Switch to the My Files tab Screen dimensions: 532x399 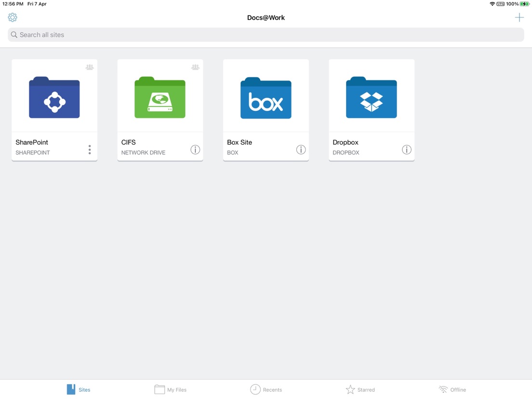pyautogui.click(x=170, y=389)
